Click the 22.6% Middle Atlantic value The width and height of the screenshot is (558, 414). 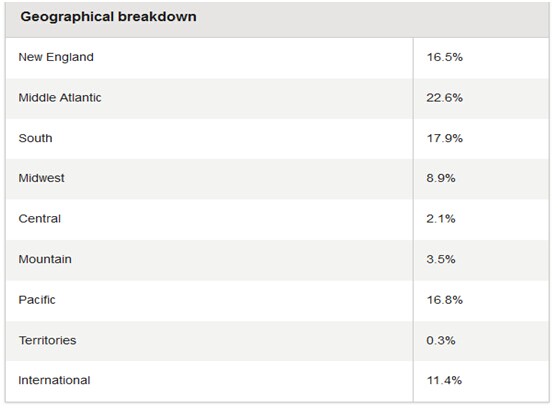click(444, 98)
